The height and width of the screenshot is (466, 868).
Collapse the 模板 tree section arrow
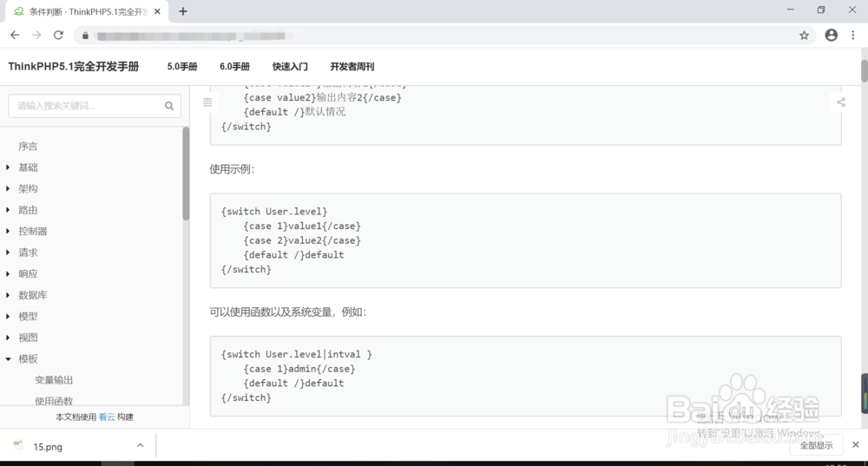(8, 358)
